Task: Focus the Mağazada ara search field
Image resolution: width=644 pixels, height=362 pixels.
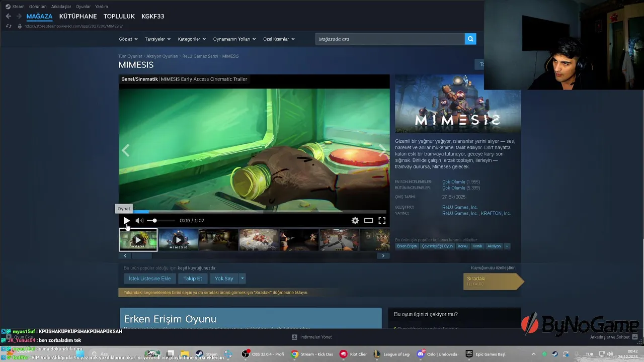Action: (390, 39)
